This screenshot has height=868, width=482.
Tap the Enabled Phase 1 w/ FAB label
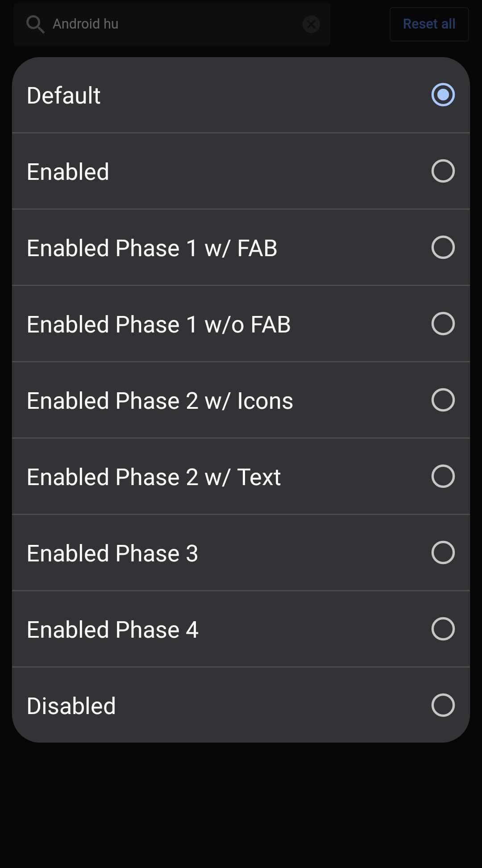[x=152, y=248]
